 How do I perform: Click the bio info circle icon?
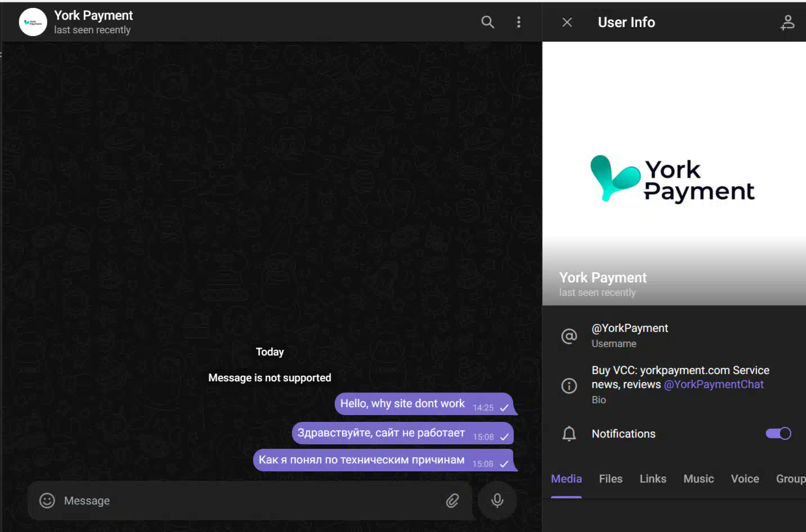tap(569, 386)
